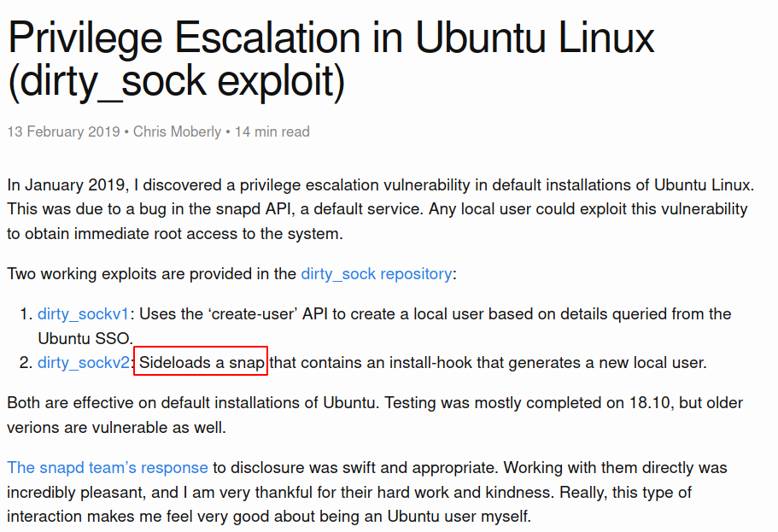Follow 'The snapd team's response' link
Viewport: 778px width, 532px height.
pyautogui.click(x=107, y=467)
